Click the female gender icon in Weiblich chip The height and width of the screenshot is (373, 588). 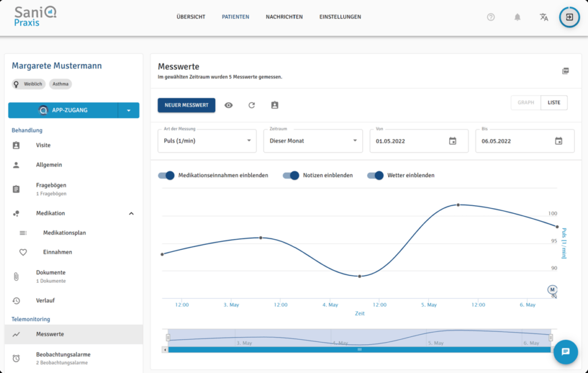pyautogui.click(x=16, y=84)
